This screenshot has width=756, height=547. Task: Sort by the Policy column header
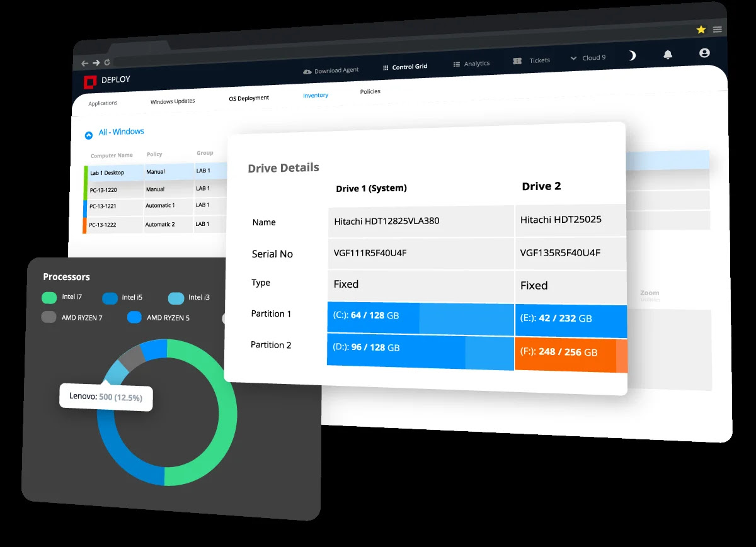pos(154,154)
